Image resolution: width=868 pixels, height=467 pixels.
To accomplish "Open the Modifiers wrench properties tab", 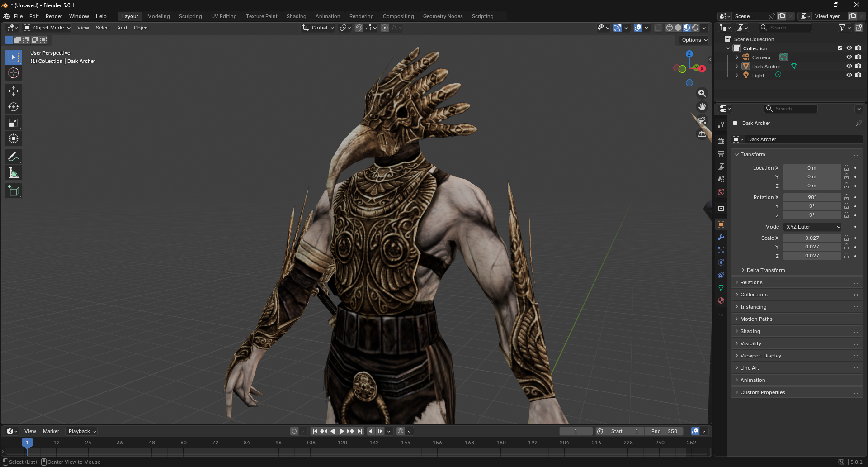I will click(x=721, y=237).
